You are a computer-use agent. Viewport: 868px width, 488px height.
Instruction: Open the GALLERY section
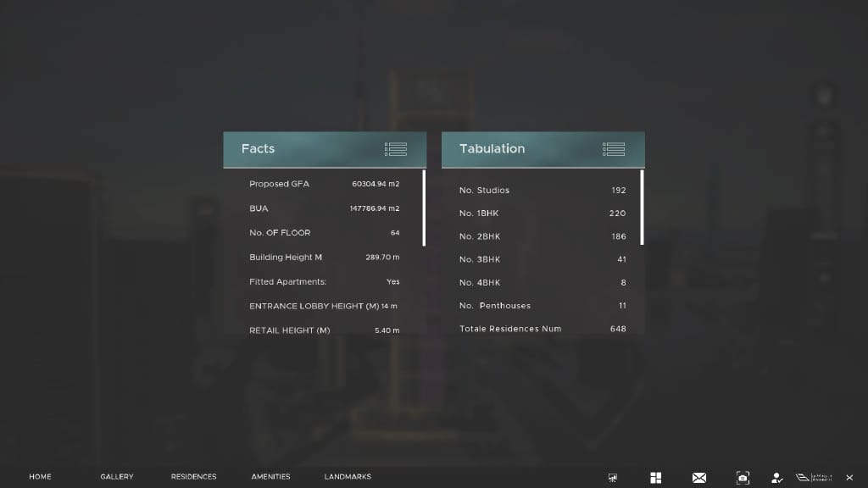[x=117, y=477]
